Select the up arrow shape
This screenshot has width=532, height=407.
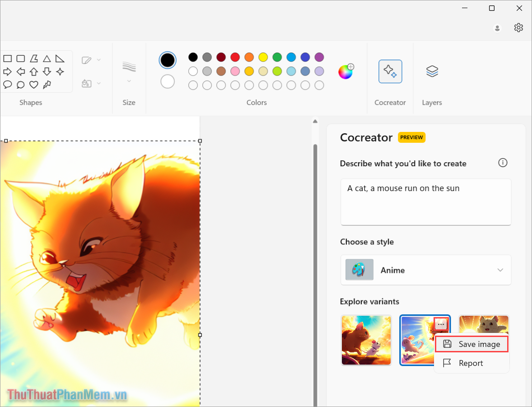click(x=33, y=71)
